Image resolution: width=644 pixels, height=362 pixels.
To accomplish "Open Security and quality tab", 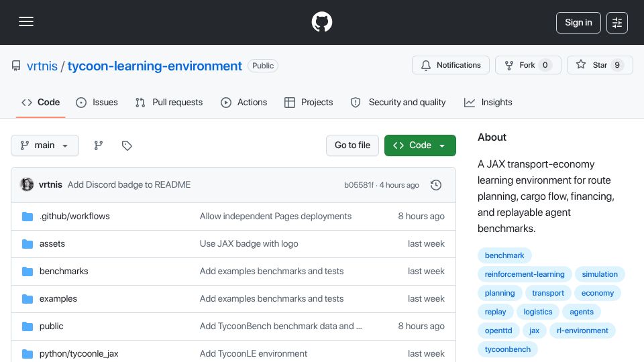I will (x=398, y=102).
